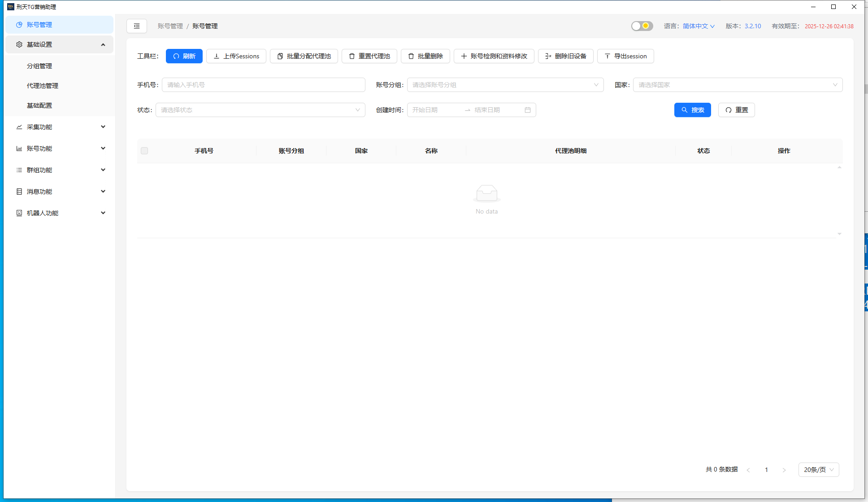
Task: Click the 搜索 search button
Action: [692, 109]
